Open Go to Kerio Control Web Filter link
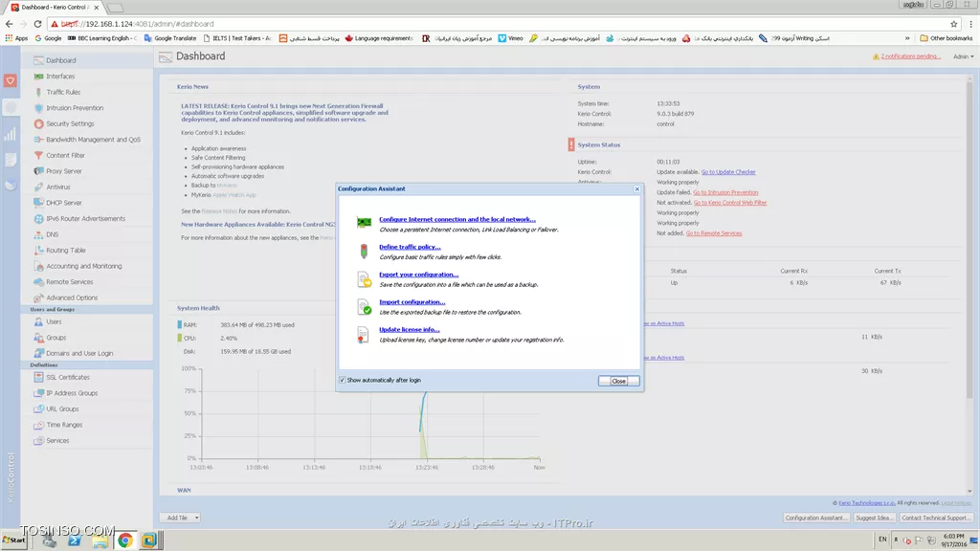This screenshot has height=551, width=980. pos(730,203)
